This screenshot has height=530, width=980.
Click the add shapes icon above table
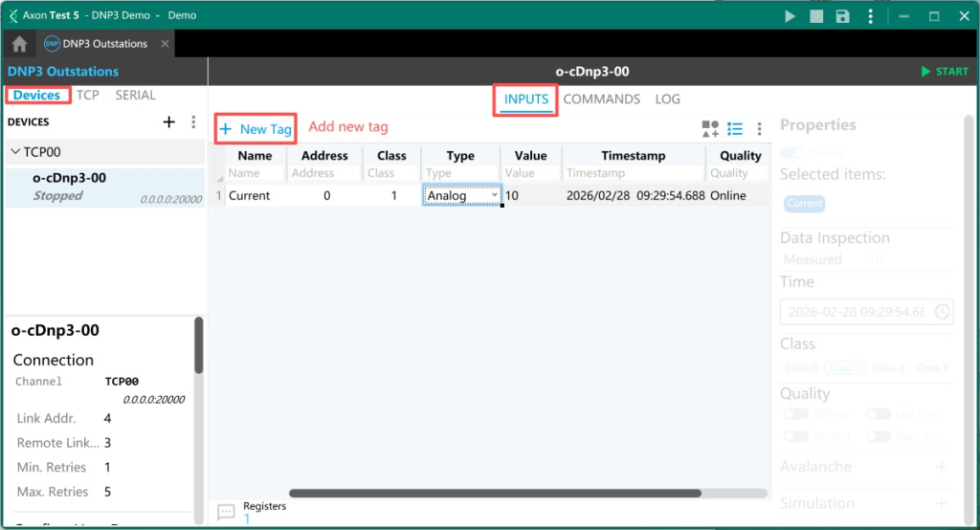point(710,129)
